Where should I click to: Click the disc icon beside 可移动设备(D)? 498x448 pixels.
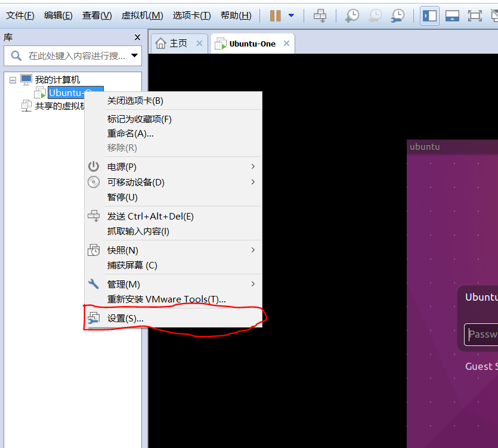click(94, 182)
